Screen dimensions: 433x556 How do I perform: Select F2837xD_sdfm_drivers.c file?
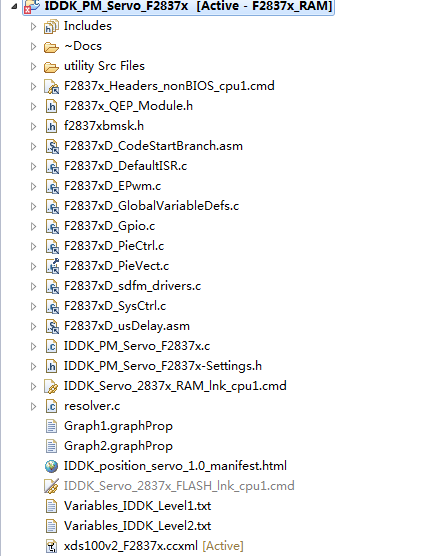point(132,286)
